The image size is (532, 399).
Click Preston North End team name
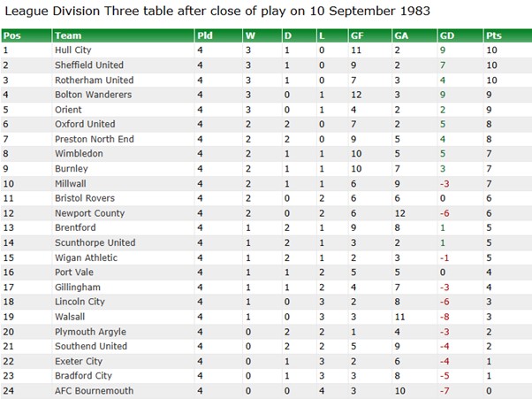pos(95,139)
